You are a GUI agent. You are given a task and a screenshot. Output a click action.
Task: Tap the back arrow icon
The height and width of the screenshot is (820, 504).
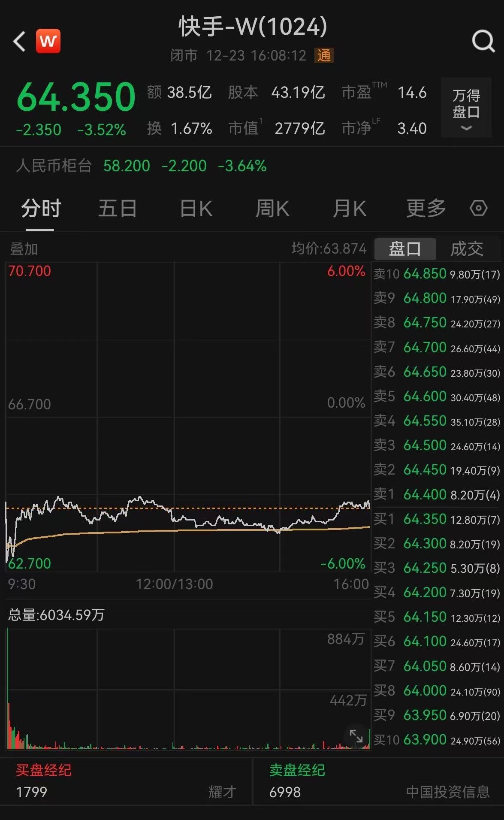pos(19,42)
